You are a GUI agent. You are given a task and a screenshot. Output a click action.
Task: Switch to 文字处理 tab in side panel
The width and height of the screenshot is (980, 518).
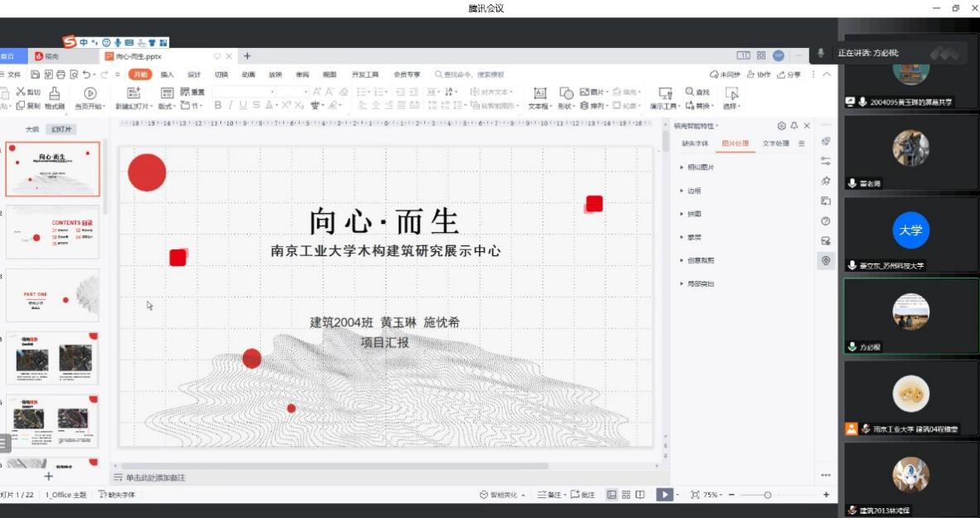tap(775, 143)
